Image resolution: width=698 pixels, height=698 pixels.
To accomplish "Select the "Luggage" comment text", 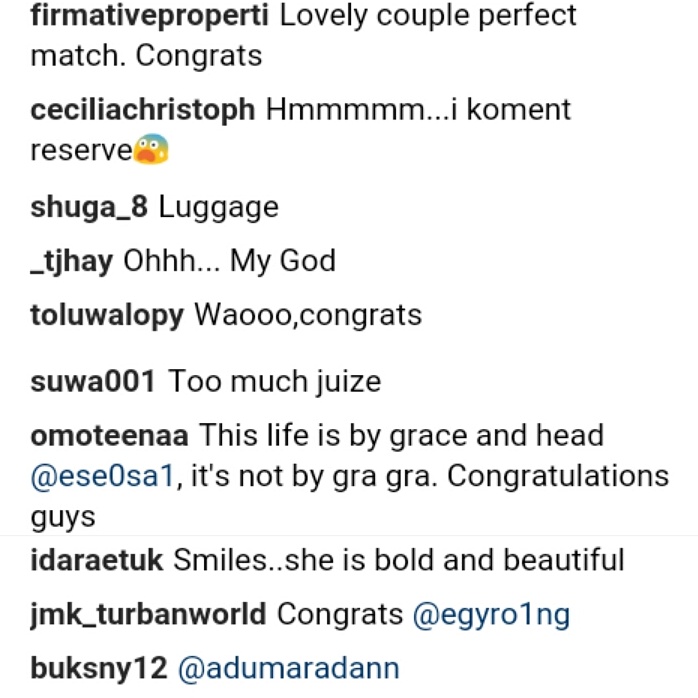I will (x=218, y=208).
